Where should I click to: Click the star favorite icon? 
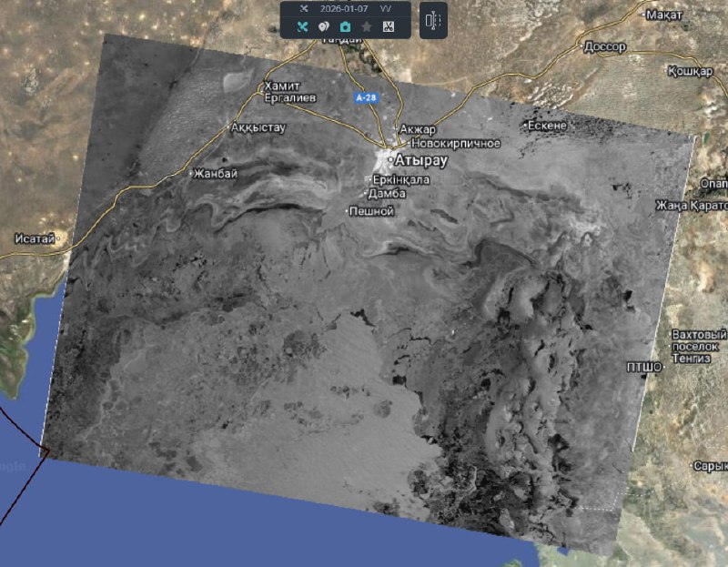(367, 27)
